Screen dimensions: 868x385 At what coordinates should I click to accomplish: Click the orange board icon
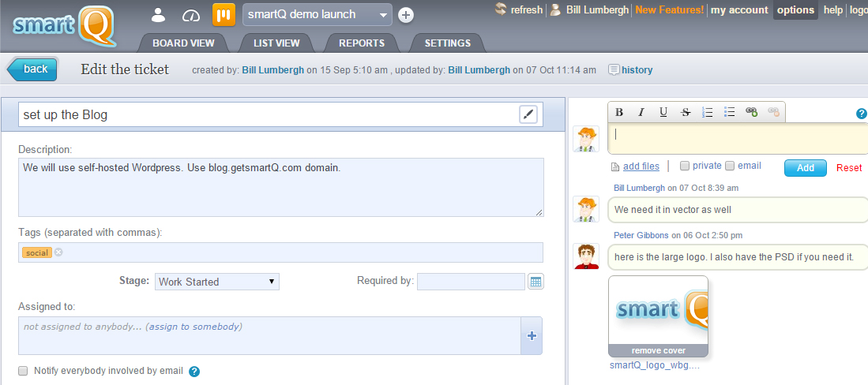click(224, 14)
